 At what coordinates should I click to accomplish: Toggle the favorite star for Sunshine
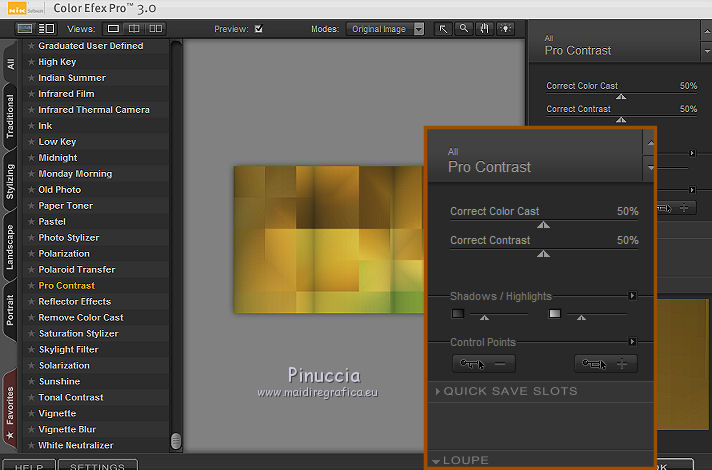[31, 381]
